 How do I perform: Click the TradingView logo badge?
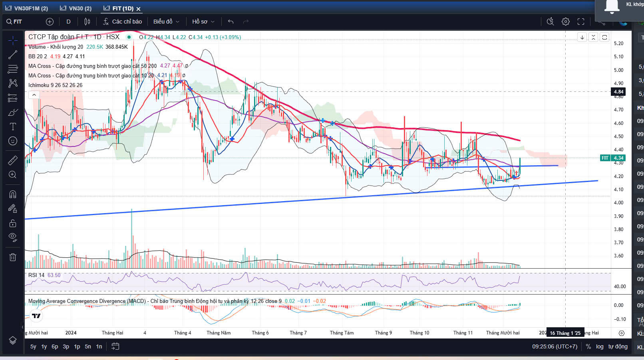coord(36,316)
